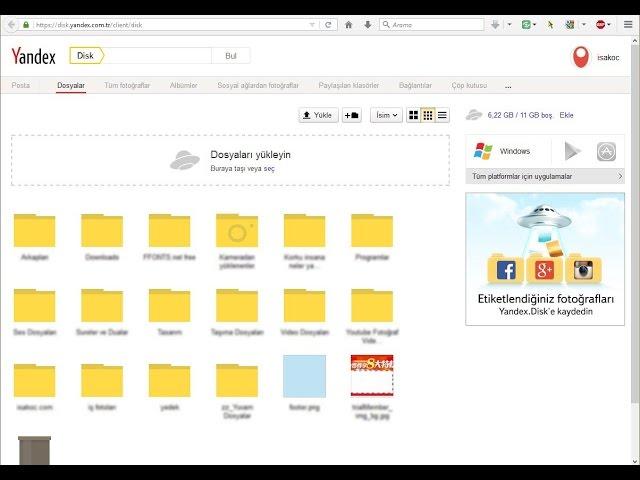Image resolution: width=640 pixels, height=480 pixels.
Task: Open the yedek folder
Action: coord(169,380)
